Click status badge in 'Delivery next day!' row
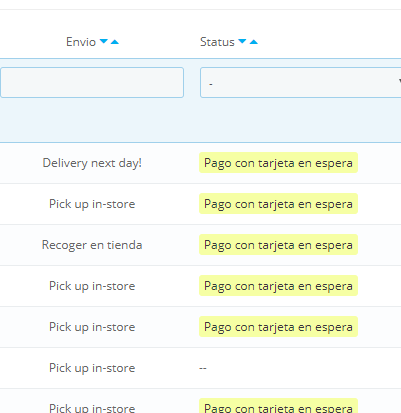401x413 pixels. 278,163
